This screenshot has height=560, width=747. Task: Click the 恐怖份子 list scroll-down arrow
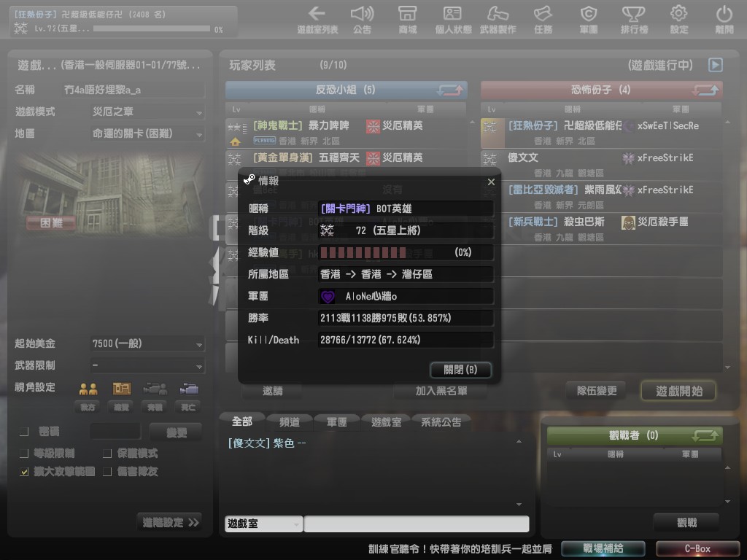727,367
